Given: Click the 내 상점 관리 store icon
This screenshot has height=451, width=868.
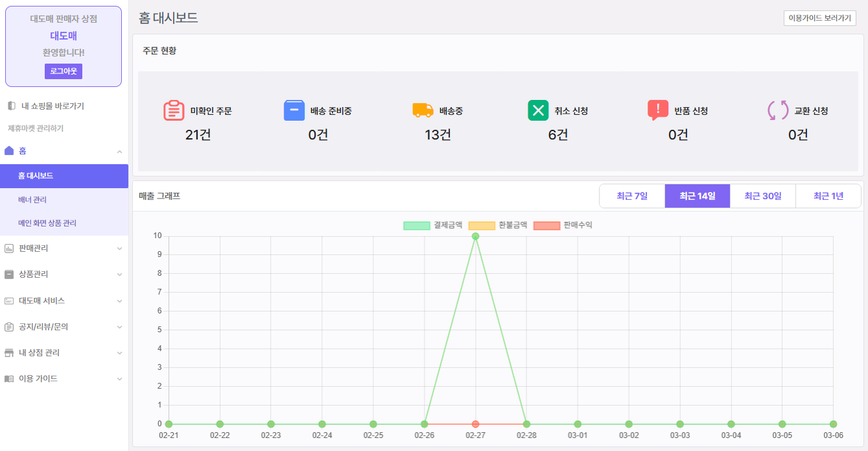Looking at the screenshot, I should point(9,352).
